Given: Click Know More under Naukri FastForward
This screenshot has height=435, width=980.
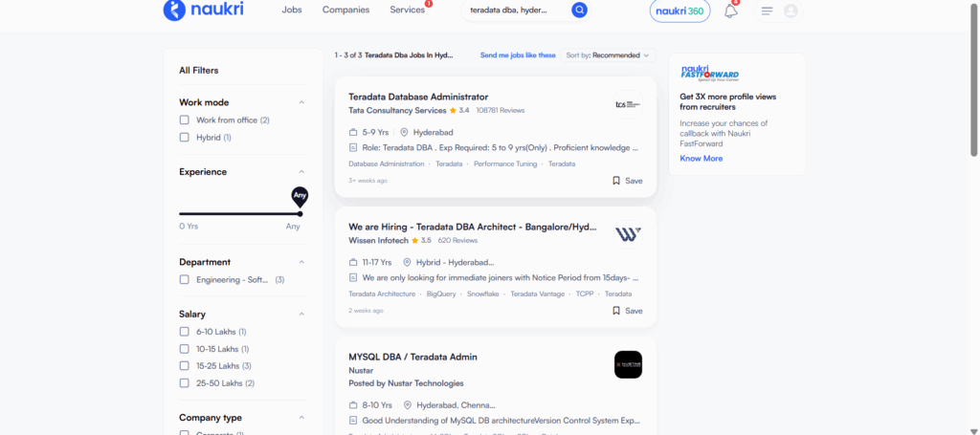Looking at the screenshot, I should click(x=701, y=159).
